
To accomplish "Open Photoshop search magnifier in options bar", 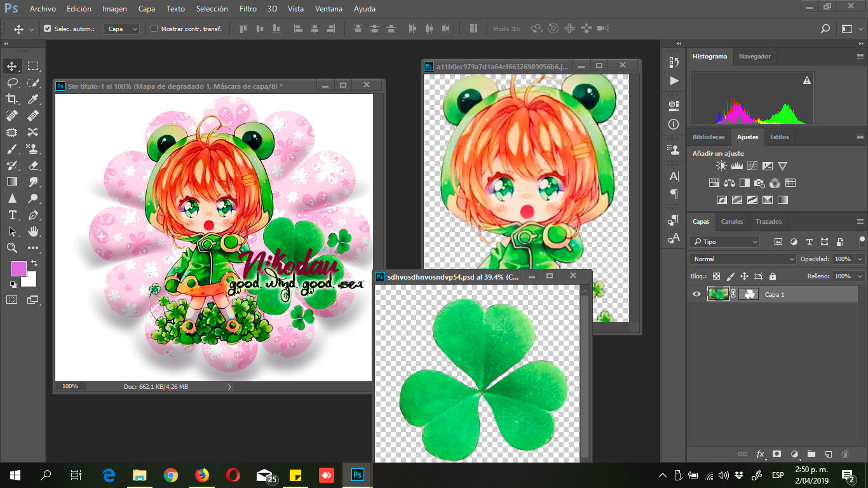I will tap(825, 29).
